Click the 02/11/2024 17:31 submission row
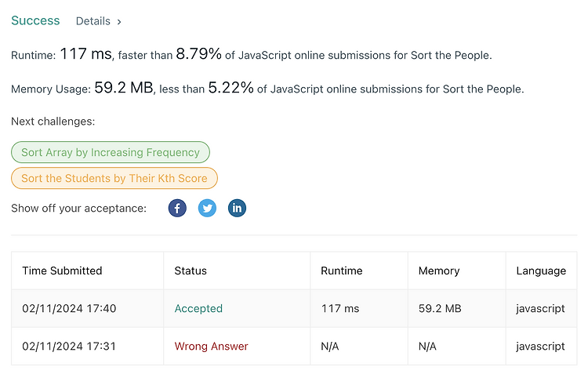 [x=294, y=346]
